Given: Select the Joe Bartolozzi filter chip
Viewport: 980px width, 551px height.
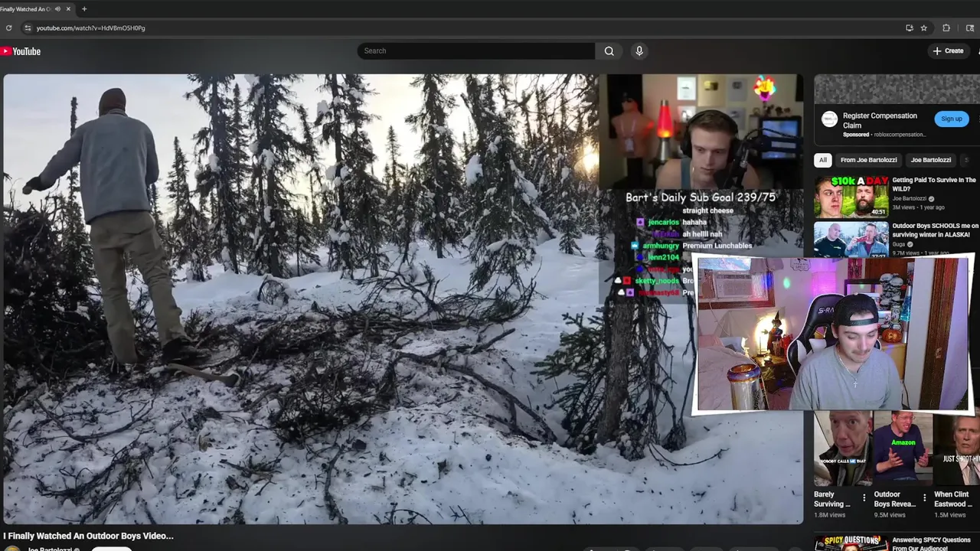Looking at the screenshot, I should 931,160.
